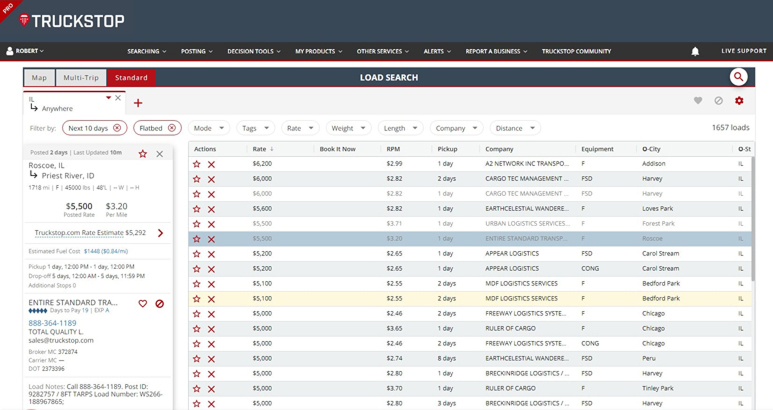The image size is (773, 410).
Task: Click the results table vertical scrollbar
Action: coord(753,219)
